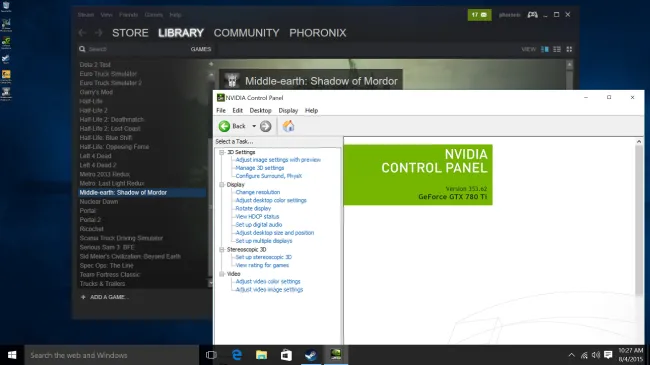Image resolution: width=650 pixels, height=365 pixels.
Task: Select Garry's Mod in Steam library
Action: point(96,92)
